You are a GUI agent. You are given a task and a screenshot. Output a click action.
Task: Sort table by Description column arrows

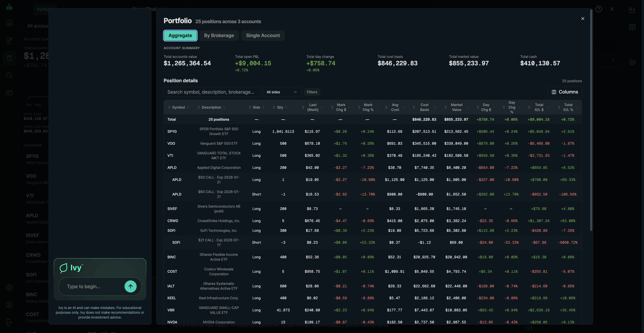(224, 107)
